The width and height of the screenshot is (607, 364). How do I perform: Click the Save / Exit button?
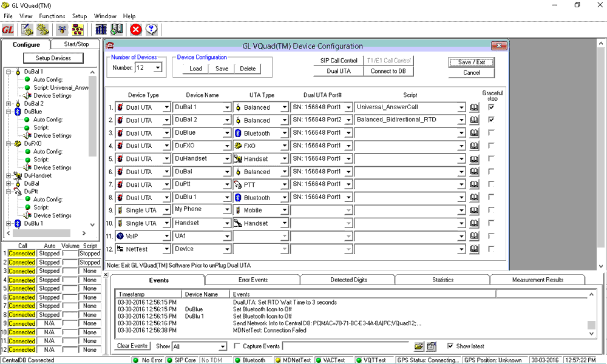click(471, 62)
